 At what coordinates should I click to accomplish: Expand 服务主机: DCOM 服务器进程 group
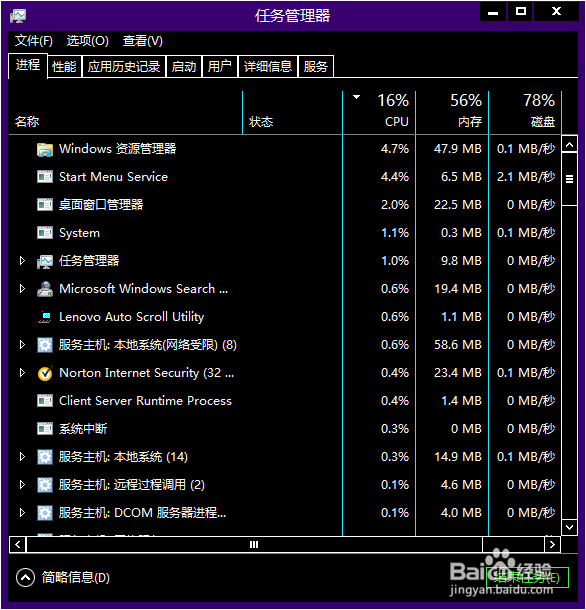pos(22,513)
